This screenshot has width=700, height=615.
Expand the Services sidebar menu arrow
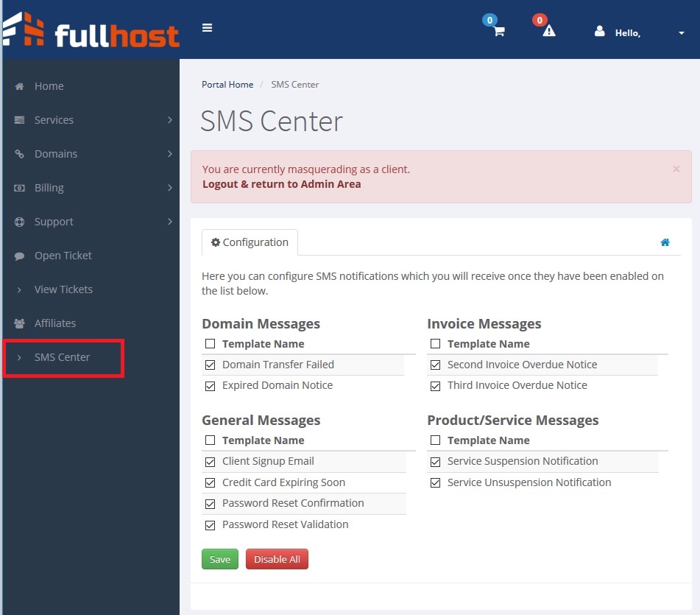click(x=169, y=120)
